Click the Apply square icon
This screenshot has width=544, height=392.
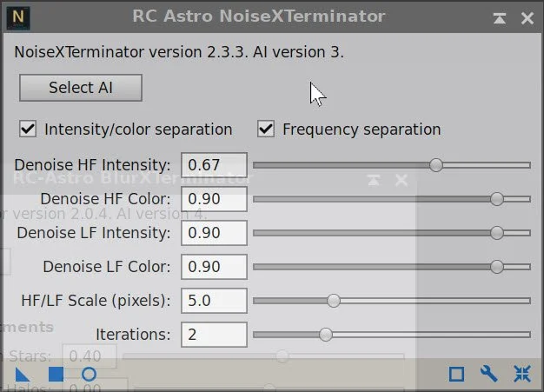[56, 375]
